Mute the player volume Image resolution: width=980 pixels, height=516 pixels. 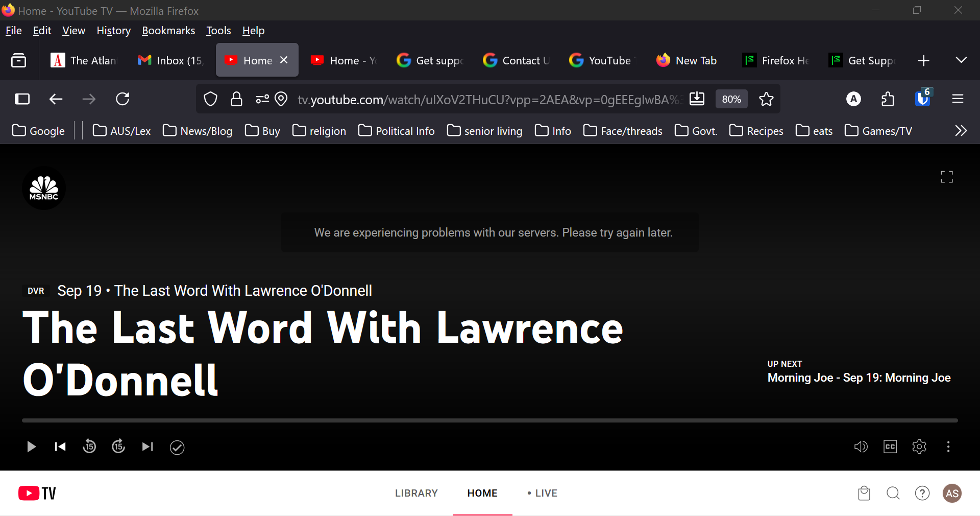(861, 447)
